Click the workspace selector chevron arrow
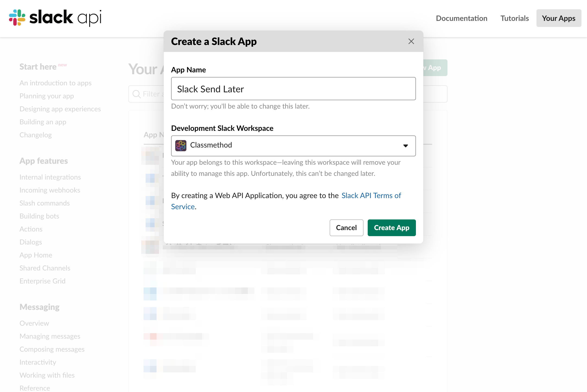The image size is (587, 392). 405,146
